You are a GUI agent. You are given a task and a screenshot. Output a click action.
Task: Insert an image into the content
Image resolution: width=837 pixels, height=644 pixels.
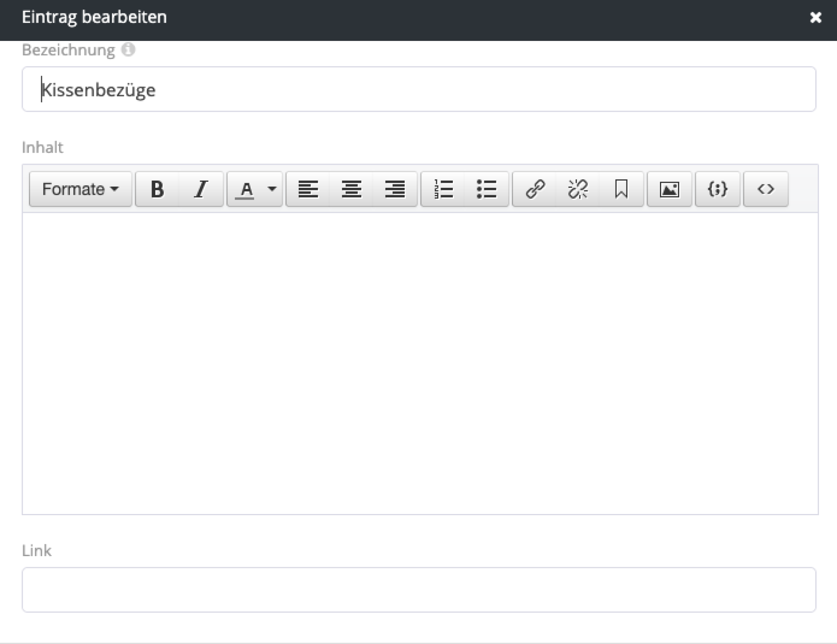670,189
